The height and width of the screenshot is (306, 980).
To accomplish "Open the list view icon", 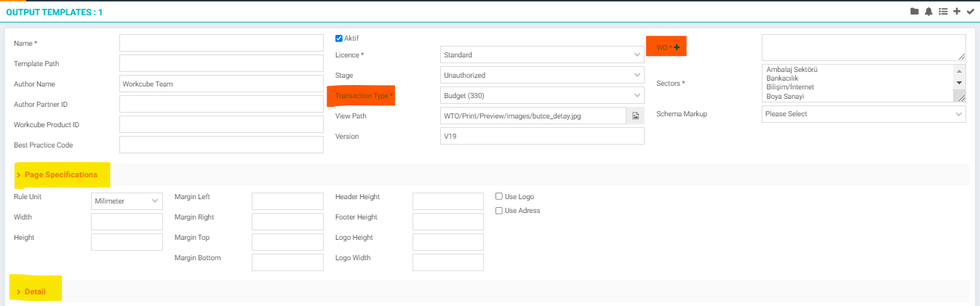I will pyautogui.click(x=943, y=12).
